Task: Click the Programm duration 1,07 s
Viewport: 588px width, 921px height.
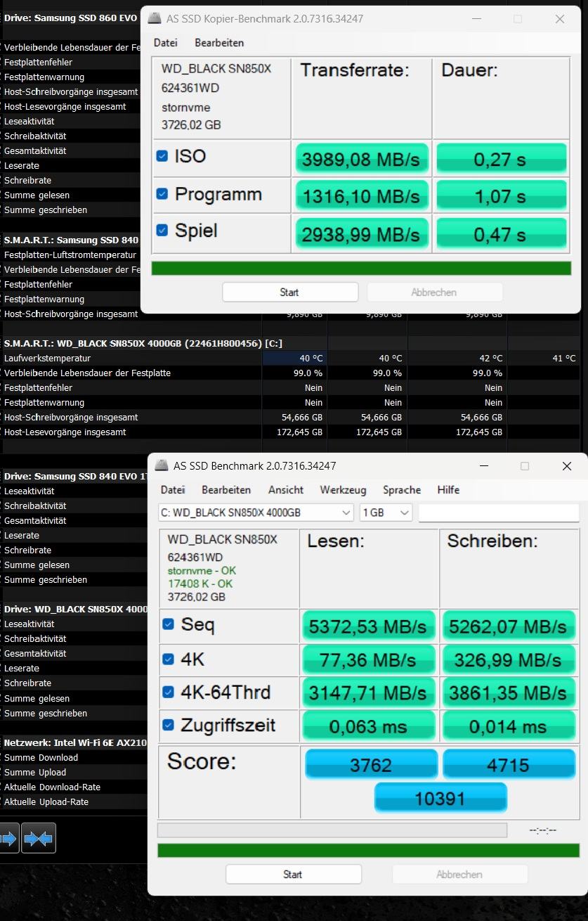Action: 501,196
